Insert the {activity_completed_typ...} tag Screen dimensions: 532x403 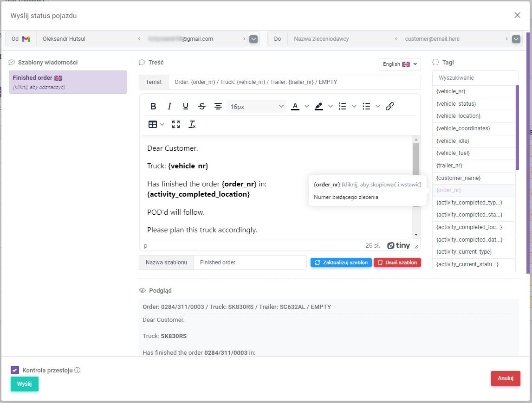pyautogui.click(x=474, y=203)
